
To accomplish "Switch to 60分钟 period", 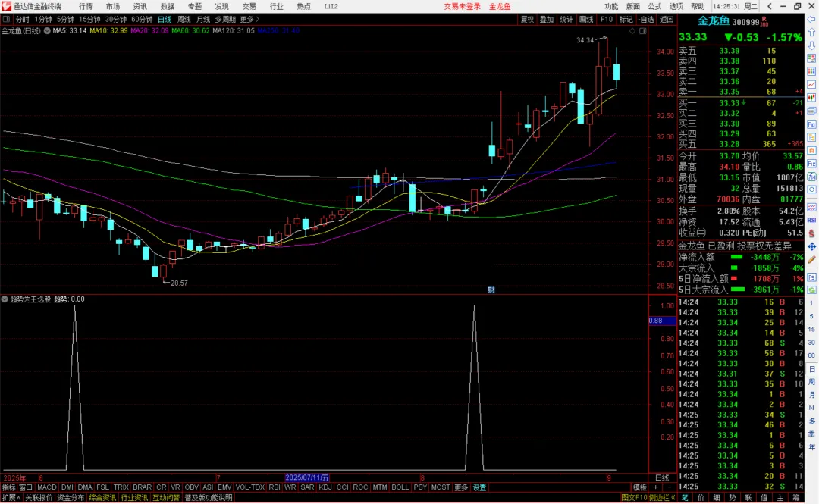I will coord(142,19).
